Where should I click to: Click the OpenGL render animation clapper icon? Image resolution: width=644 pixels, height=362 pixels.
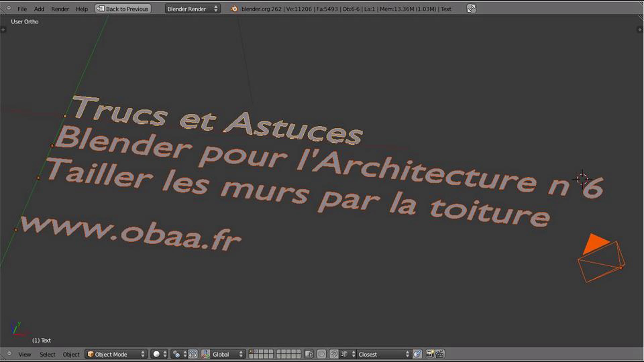[x=440, y=354]
